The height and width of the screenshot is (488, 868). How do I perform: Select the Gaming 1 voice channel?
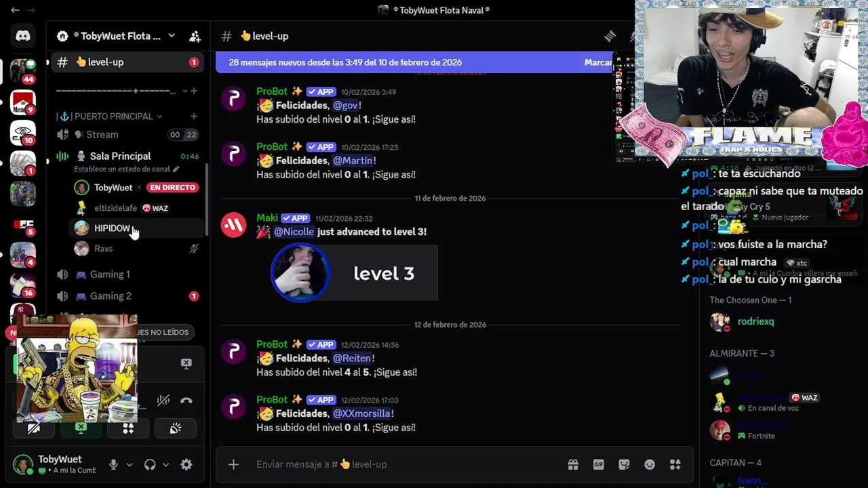[x=127, y=274]
